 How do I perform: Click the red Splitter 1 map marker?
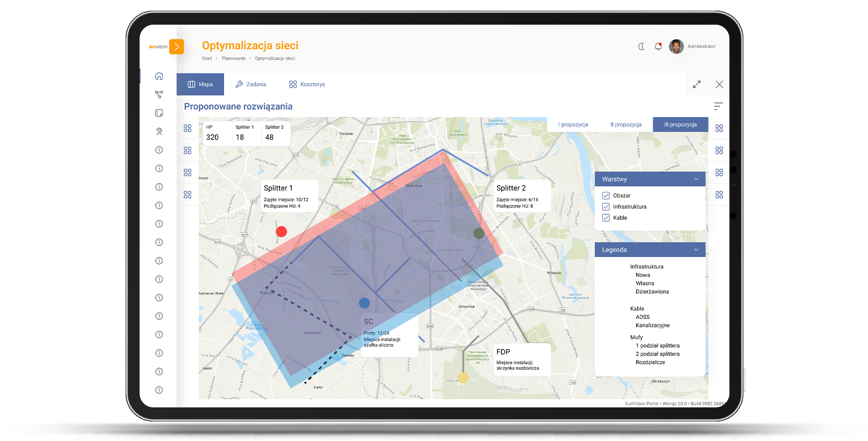(x=281, y=232)
